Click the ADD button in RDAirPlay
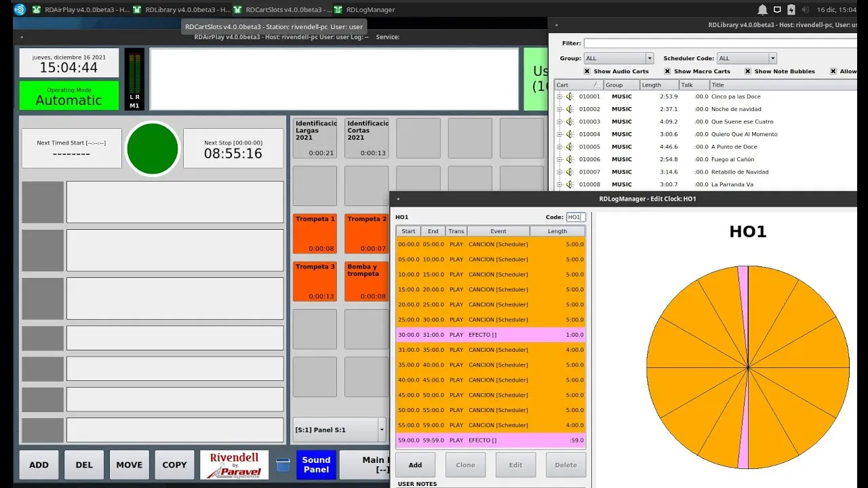The height and width of the screenshot is (488, 868). pos(39,465)
